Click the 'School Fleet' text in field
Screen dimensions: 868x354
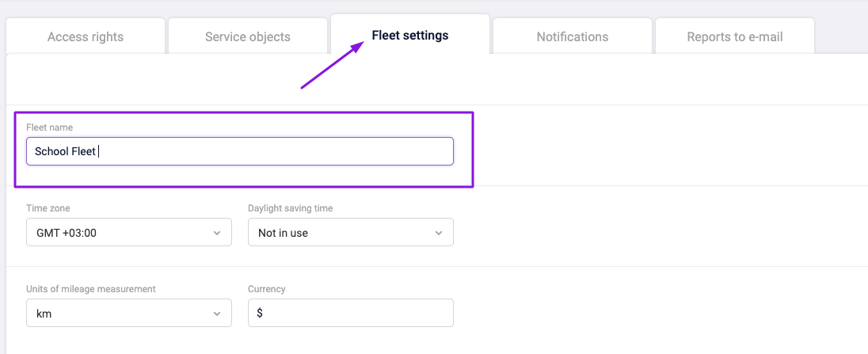[65, 151]
